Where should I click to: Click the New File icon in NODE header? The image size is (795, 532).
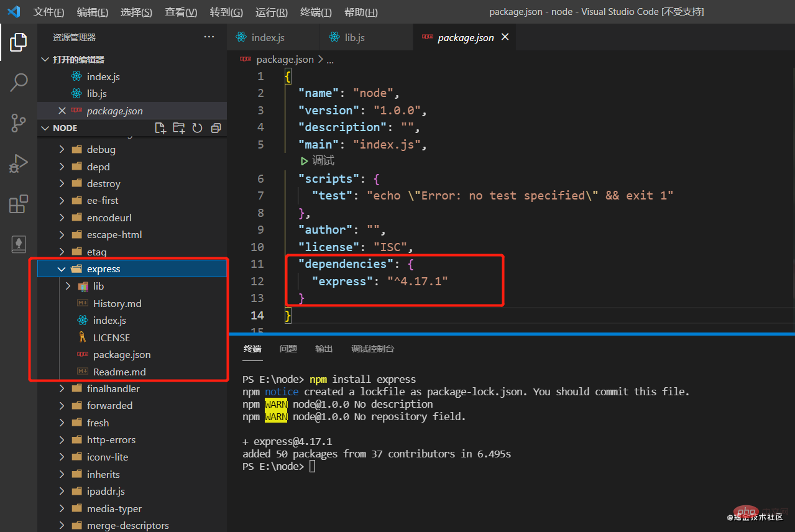pyautogui.click(x=160, y=128)
